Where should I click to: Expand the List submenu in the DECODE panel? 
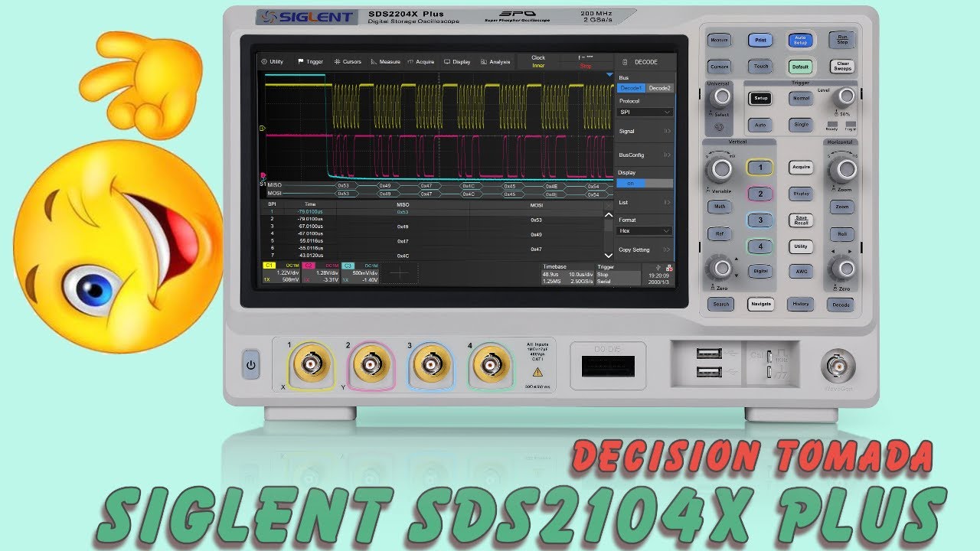click(645, 203)
